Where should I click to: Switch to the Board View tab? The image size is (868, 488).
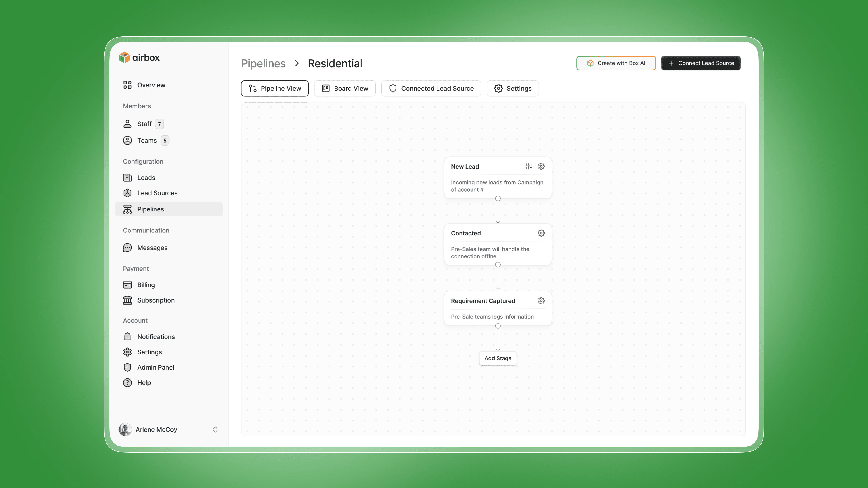[x=345, y=89]
